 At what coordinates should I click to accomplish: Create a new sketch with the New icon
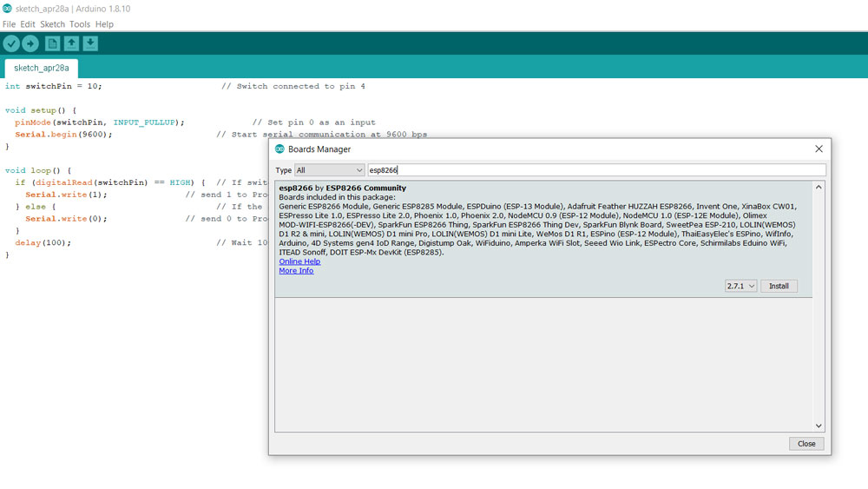point(53,43)
